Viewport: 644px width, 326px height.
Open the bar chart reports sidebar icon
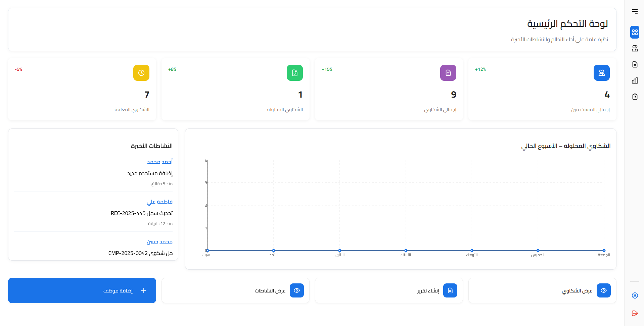point(635,80)
